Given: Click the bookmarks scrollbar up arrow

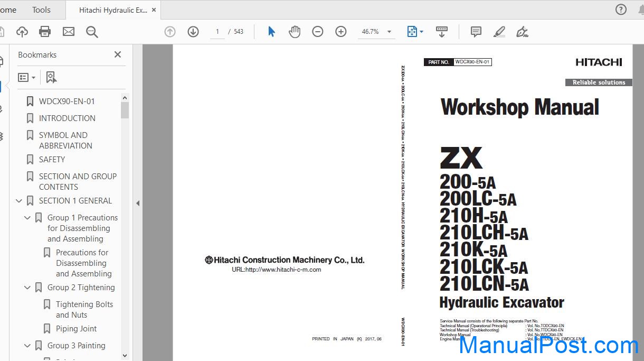Looking at the screenshot, I should point(125,98).
